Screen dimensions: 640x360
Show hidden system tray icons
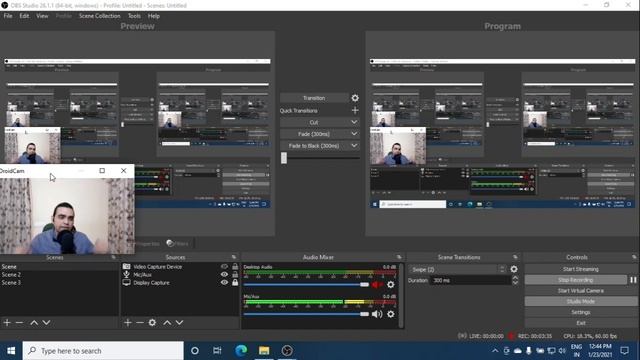coord(495,351)
